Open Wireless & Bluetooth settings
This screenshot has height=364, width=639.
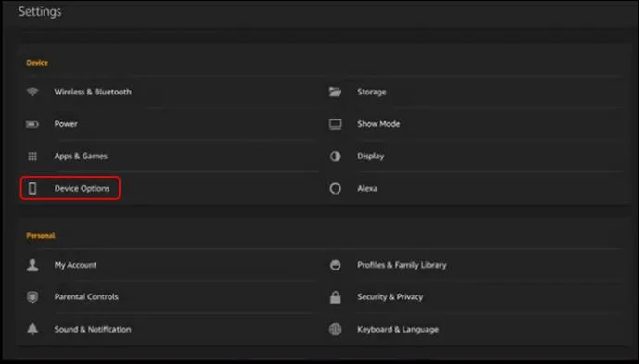[x=93, y=92]
